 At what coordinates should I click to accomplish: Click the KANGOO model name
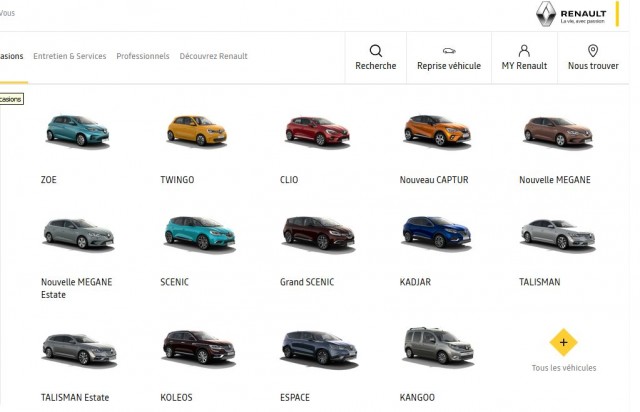[x=417, y=397]
